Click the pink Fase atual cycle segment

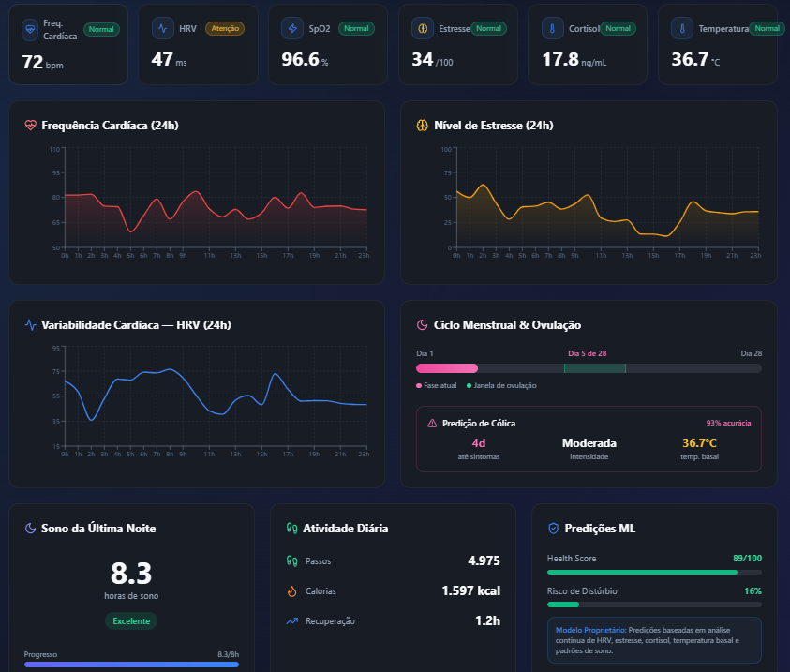447,368
